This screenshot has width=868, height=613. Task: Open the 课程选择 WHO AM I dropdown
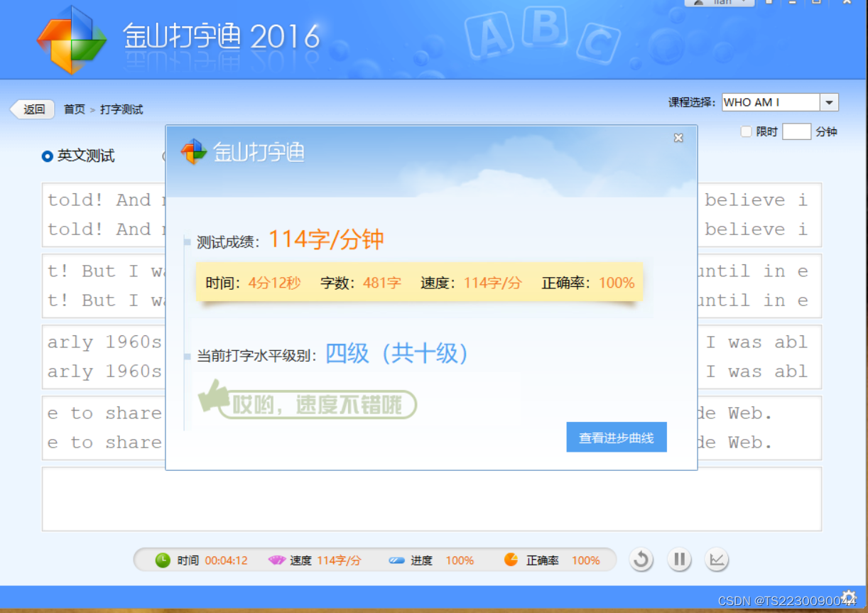[829, 102]
